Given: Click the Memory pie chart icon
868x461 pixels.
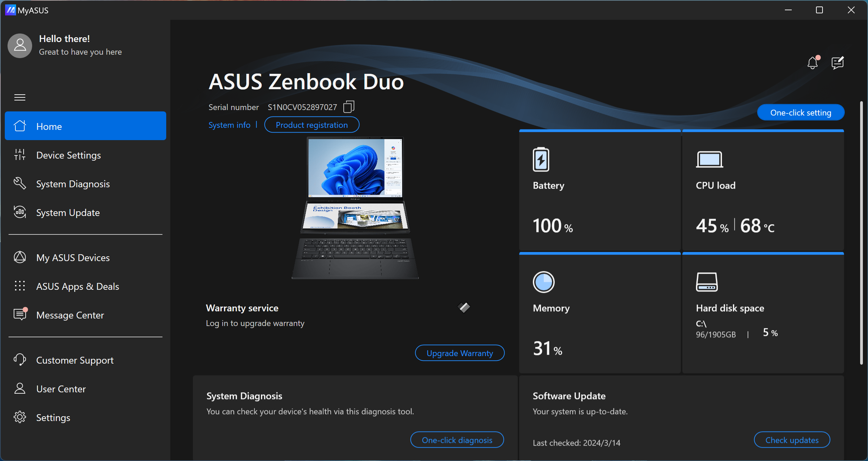Looking at the screenshot, I should pyautogui.click(x=543, y=282).
